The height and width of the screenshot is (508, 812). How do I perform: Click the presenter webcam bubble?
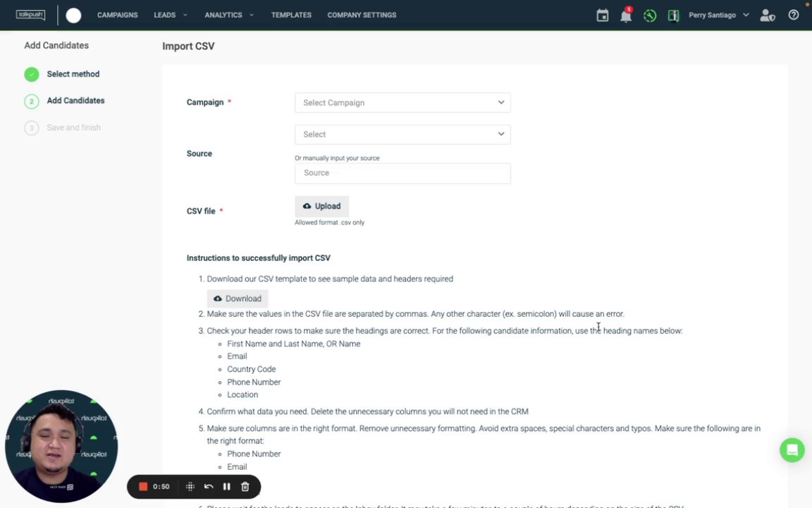(61, 447)
